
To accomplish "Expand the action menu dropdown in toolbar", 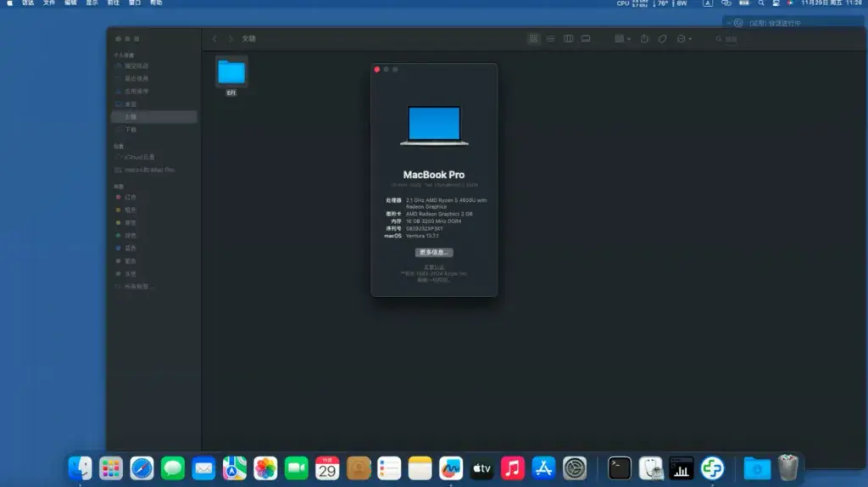I will coord(684,39).
